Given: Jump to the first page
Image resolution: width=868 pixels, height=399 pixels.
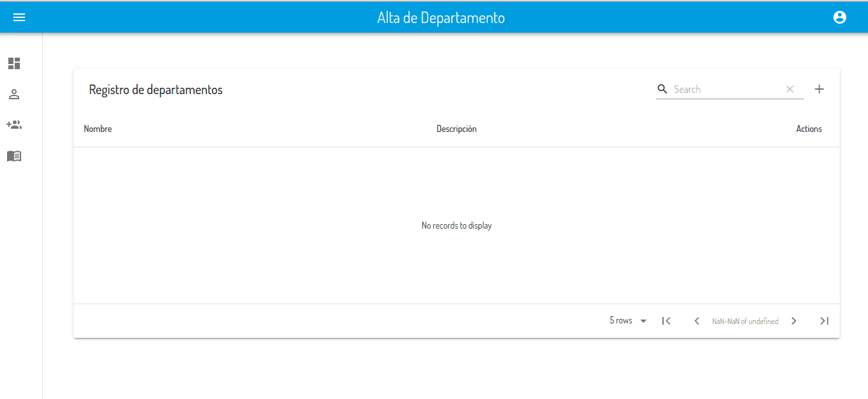Looking at the screenshot, I should (x=666, y=321).
